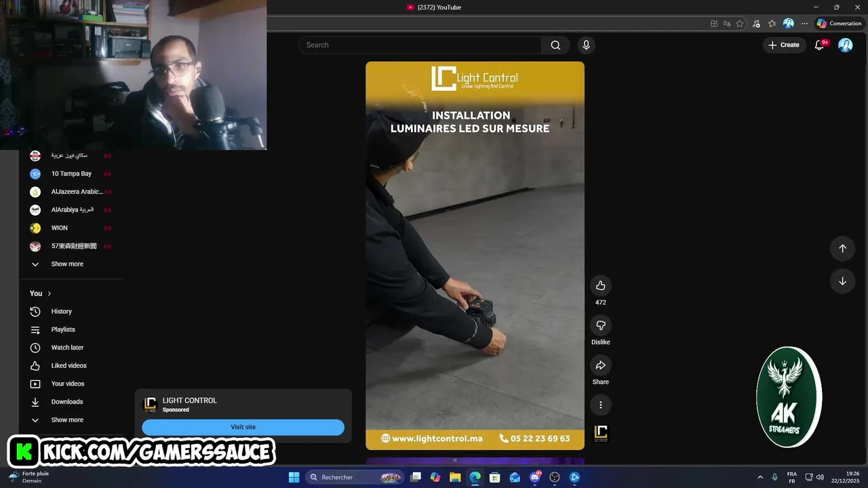Image resolution: width=868 pixels, height=488 pixels.
Task: Click the LIGHT CONTROL sponsored advertiser name
Action: 190,401
